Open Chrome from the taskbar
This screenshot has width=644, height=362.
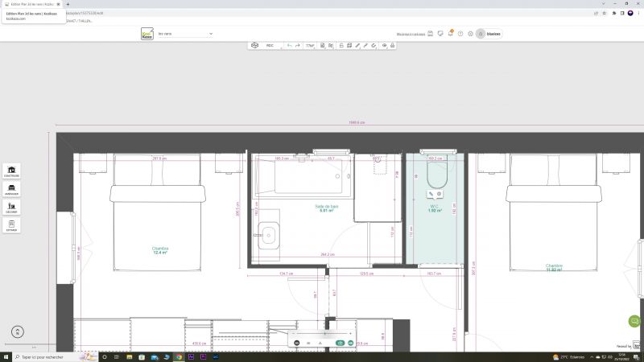179,357
